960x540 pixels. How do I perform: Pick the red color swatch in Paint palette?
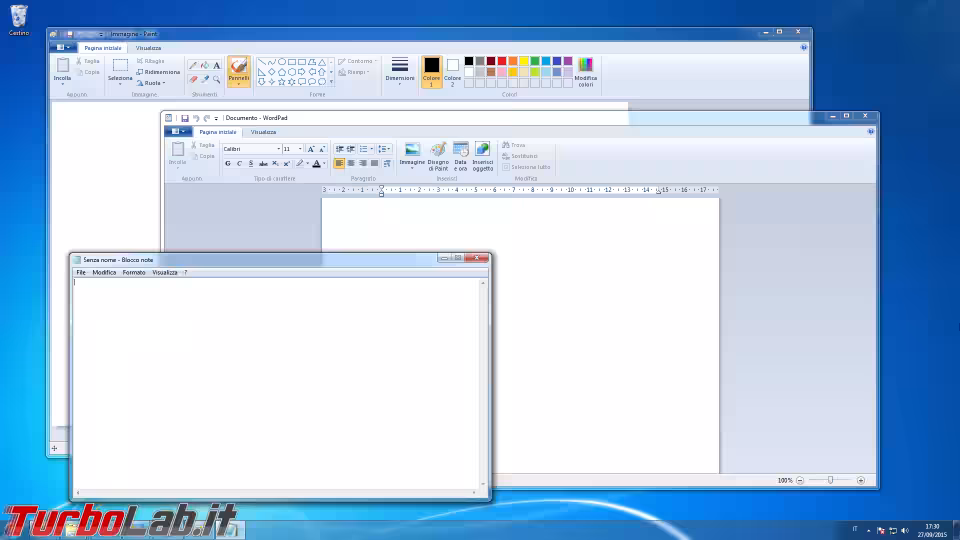tap(501, 61)
